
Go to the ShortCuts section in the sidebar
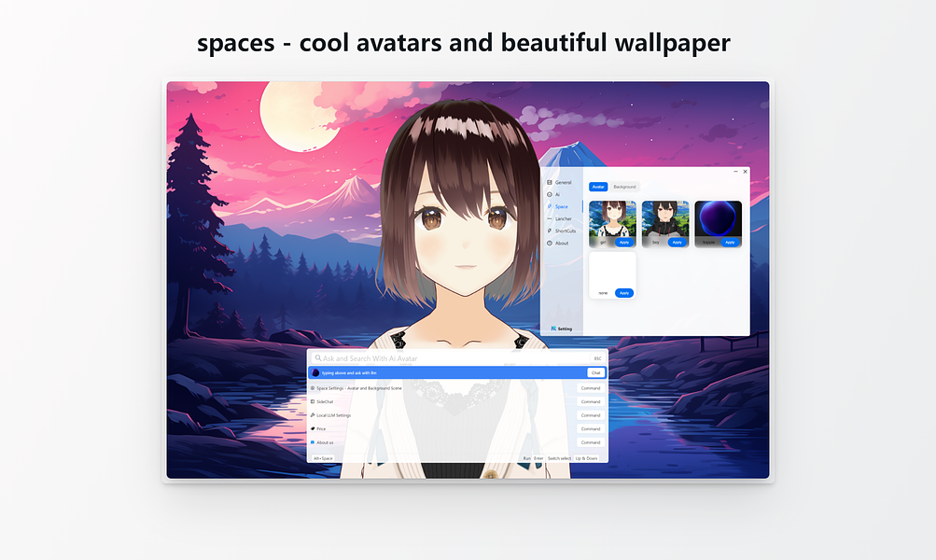(562, 231)
